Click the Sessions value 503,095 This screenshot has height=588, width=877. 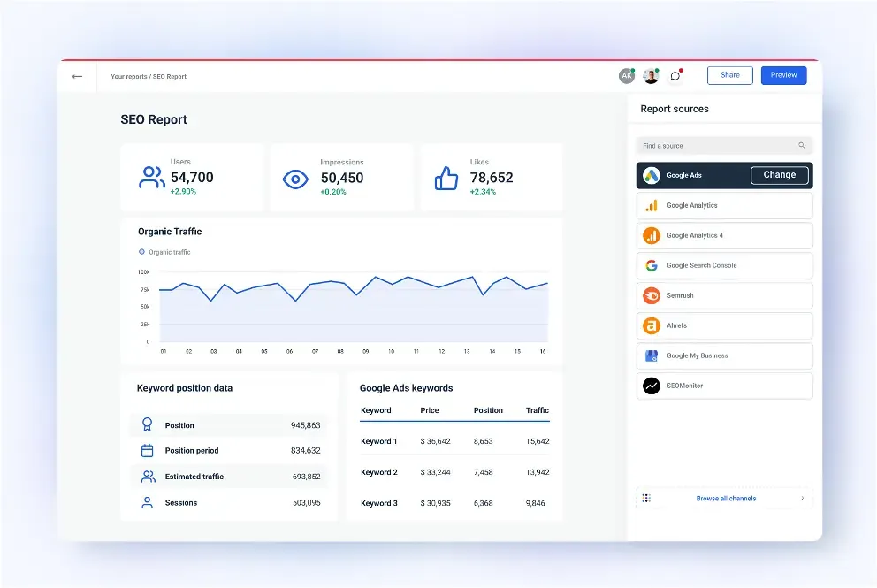coord(307,503)
